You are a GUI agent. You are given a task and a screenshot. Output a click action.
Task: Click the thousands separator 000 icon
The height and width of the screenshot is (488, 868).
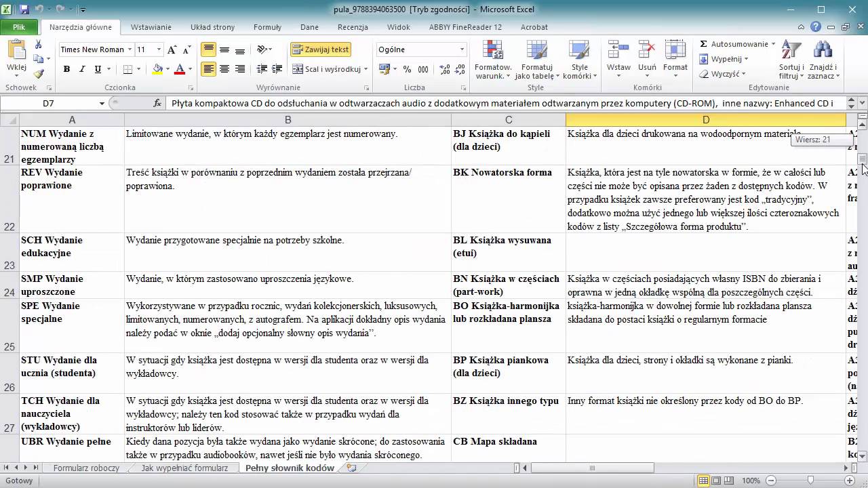[x=422, y=69]
